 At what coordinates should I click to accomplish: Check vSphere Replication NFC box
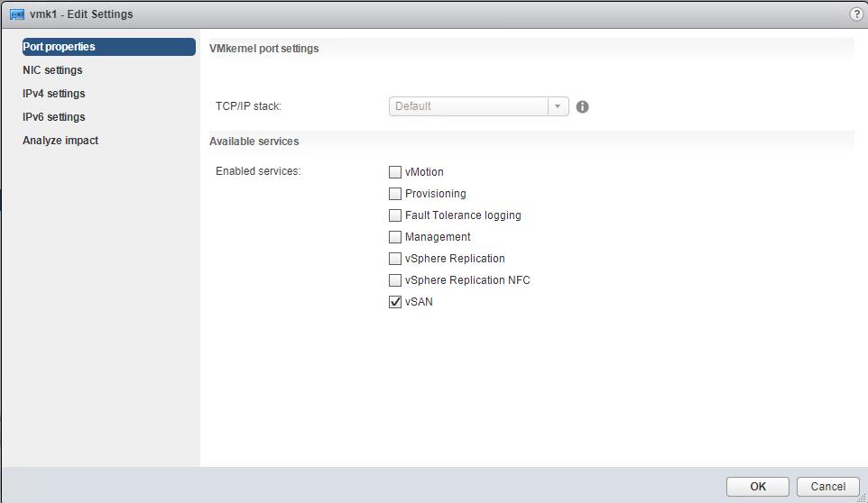click(394, 280)
